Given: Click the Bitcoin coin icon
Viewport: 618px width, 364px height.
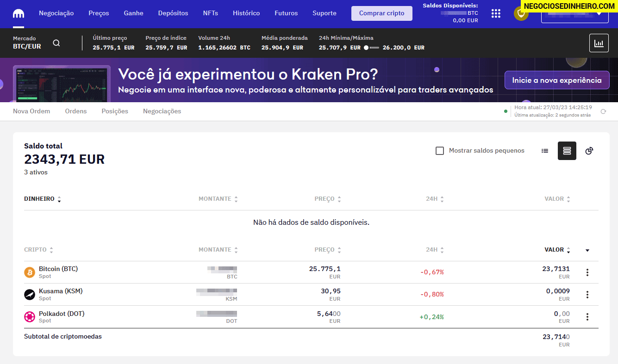Looking at the screenshot, I should pyautogui.click(x=30, y=272).
